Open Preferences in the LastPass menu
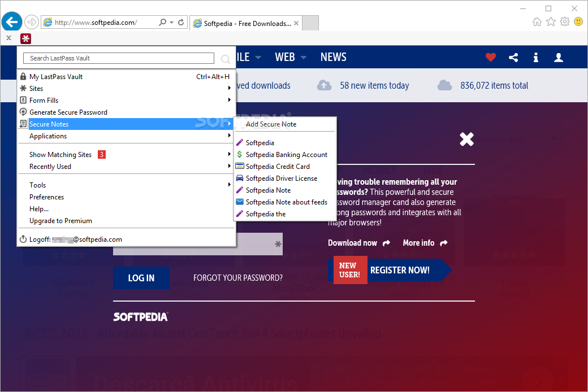 pyautogui.click(x=127, y=197)
